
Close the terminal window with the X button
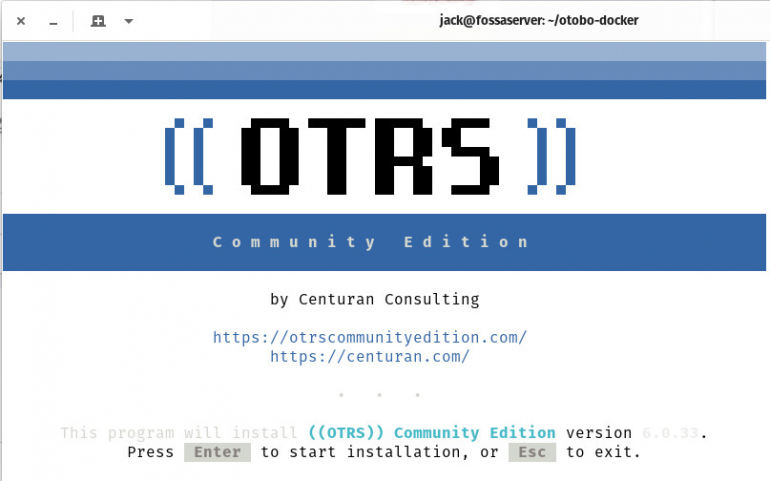(x=21, y=21)
